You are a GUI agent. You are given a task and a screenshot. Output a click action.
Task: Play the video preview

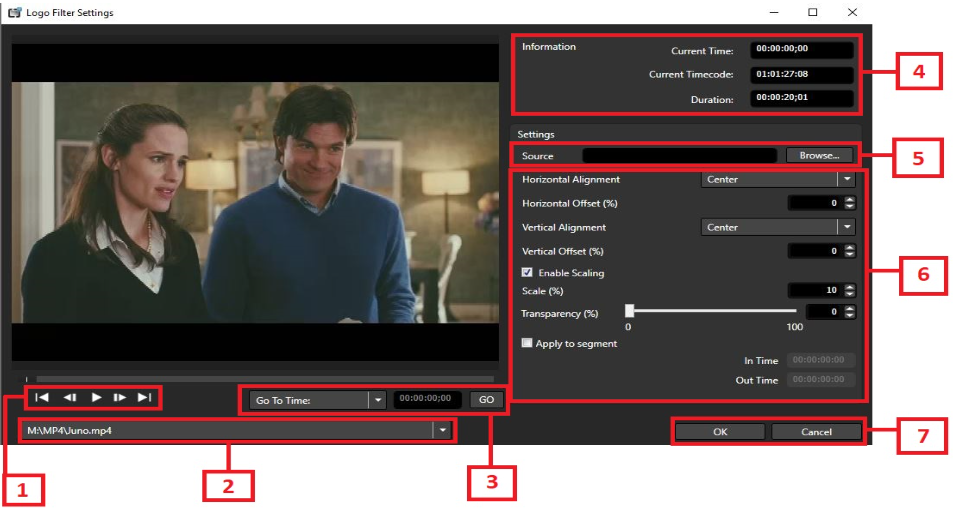(x=96, y=398)
